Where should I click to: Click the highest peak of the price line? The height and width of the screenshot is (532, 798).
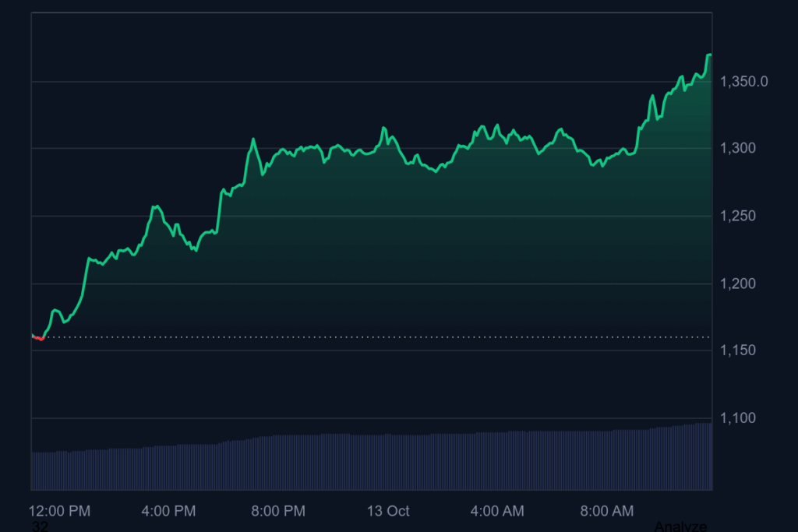[710, 55]
